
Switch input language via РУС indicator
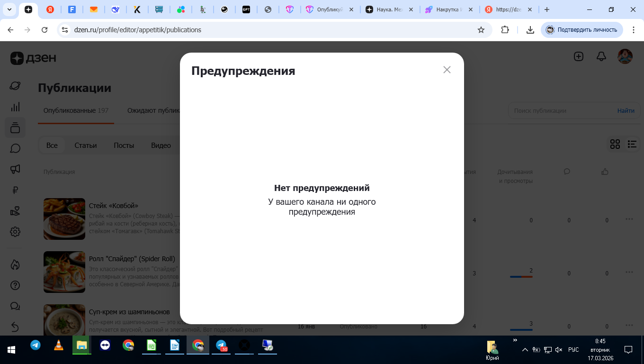573,350
